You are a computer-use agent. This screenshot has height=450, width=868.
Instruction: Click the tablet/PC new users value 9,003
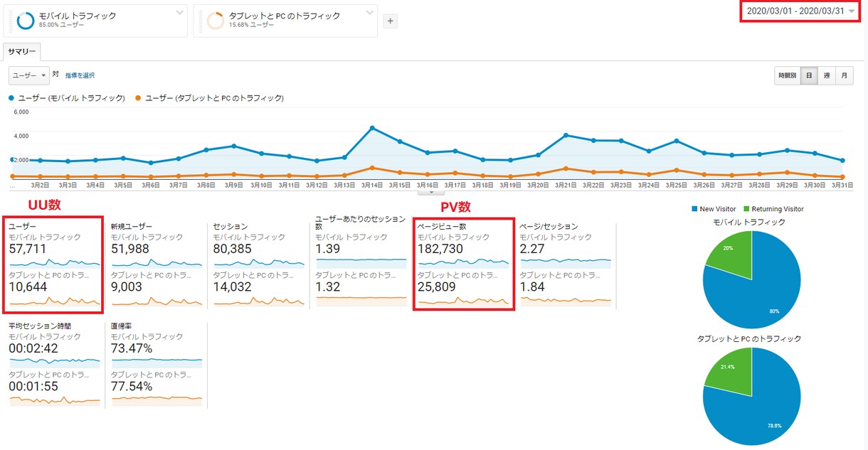point(127,287)
